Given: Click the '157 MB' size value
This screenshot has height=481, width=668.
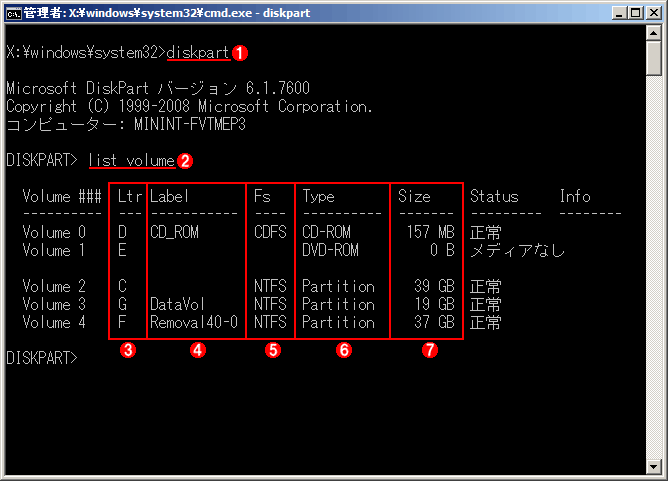Looking at the screenshot, I should click(431, 232).
